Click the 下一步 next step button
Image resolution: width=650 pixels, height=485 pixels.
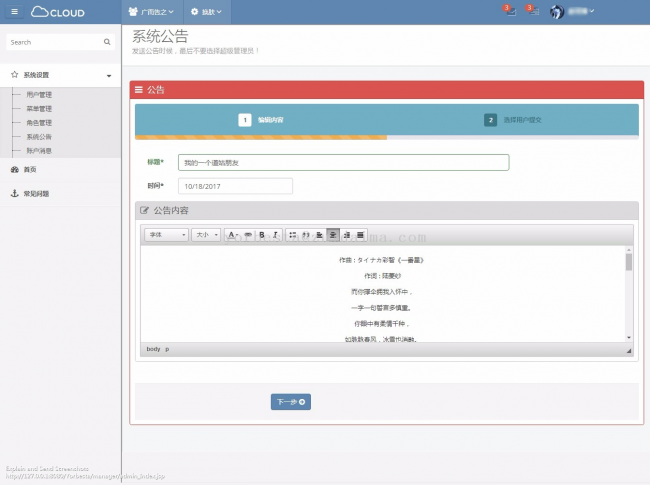290,402
